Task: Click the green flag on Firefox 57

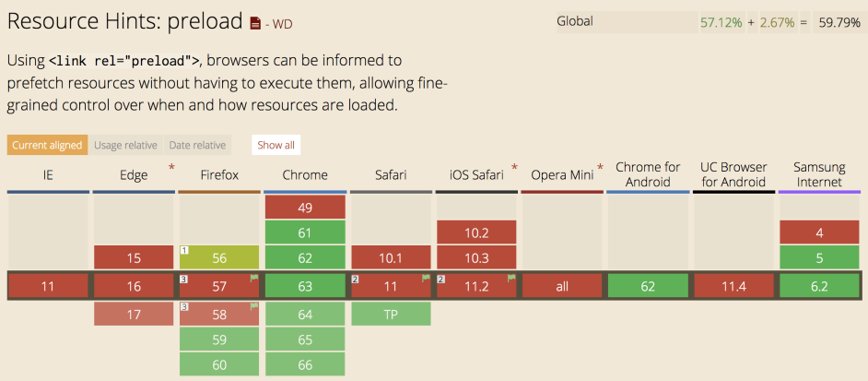Action: (254, 278)
